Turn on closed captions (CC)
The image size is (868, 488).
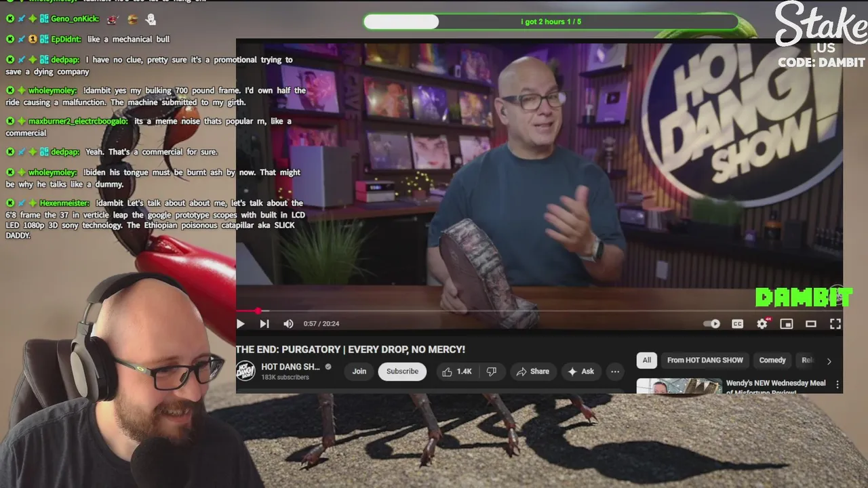point(737,324)
